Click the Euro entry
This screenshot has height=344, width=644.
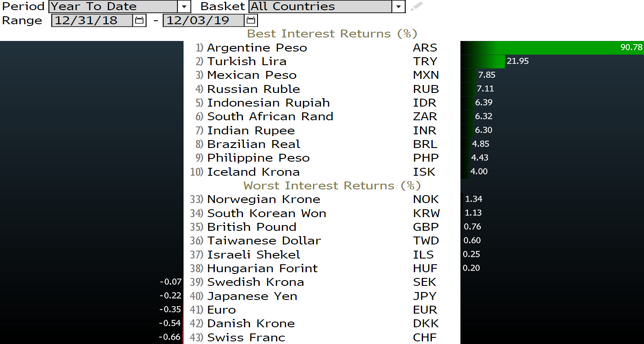221,310
